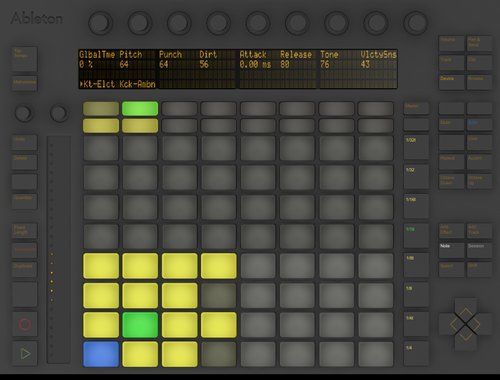
Task: Click the encoder knob above VlctySns
Action: pyautogui.click(x=376, y=23)
